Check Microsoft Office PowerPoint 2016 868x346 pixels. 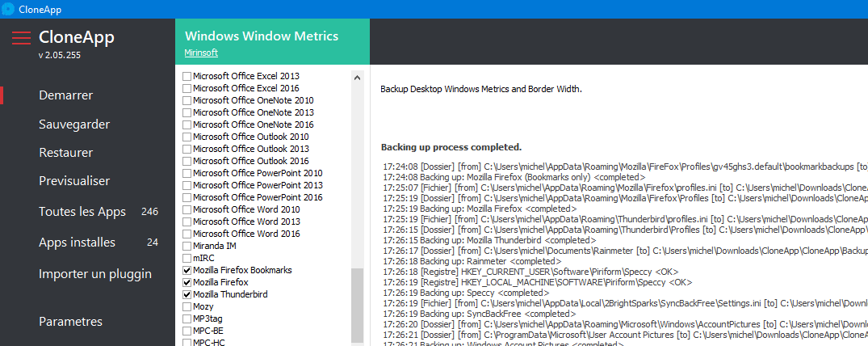[187, 197]
